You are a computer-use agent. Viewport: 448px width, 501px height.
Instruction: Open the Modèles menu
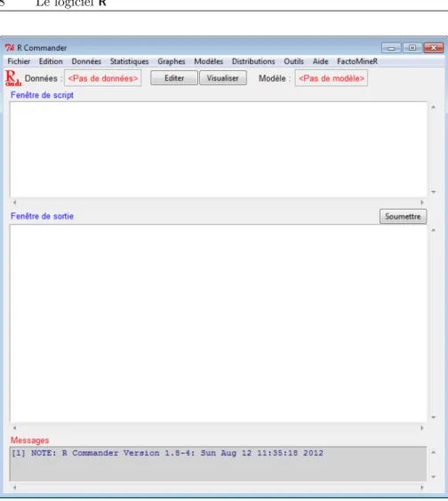(x=209, y=61)
